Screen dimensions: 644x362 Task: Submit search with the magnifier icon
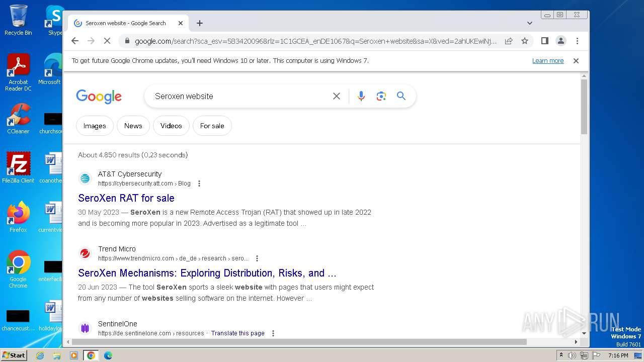tap(401, 96)
